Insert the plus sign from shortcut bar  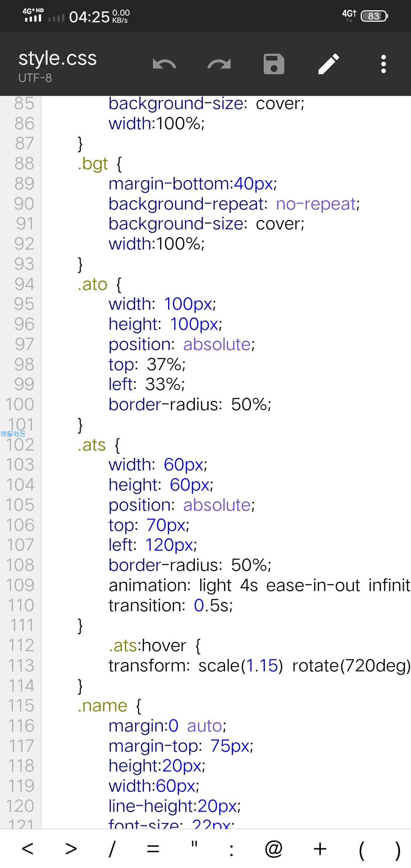tap(320, 849)
